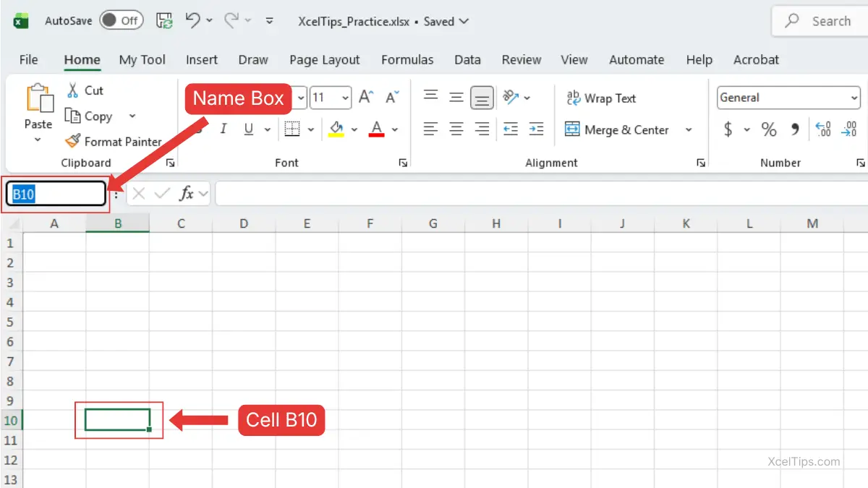Click the Cut scissors icon
The height and width of the screenshot is (488, 868).
[x=72, y=90]
